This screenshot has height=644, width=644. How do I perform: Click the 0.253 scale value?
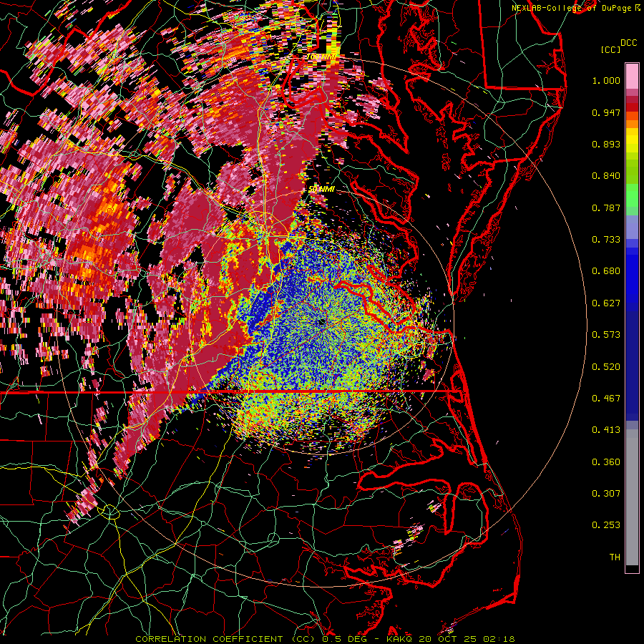click(x=606, y=525)
